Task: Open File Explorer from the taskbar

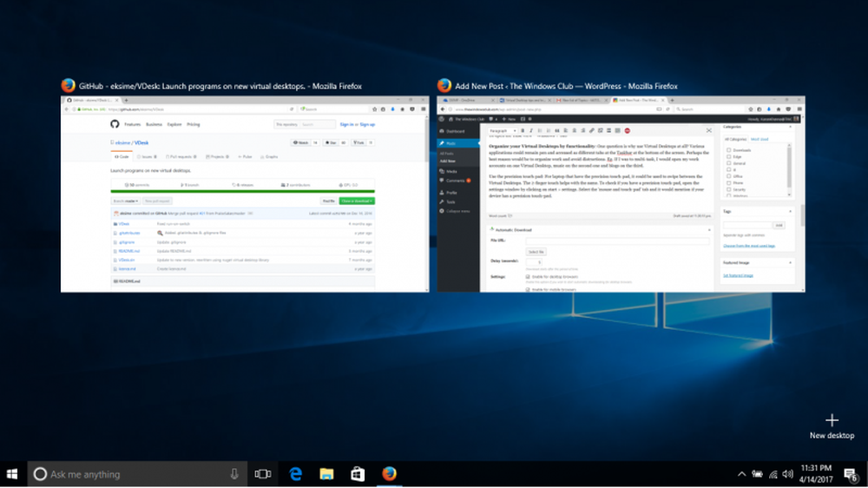Action: coord(326,474)
